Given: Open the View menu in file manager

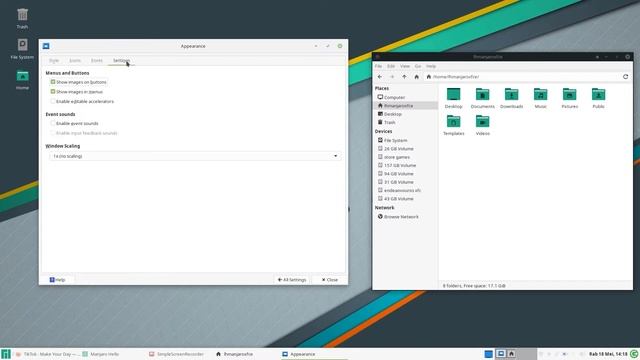Looking at the screenshot, I should [405, 66].
